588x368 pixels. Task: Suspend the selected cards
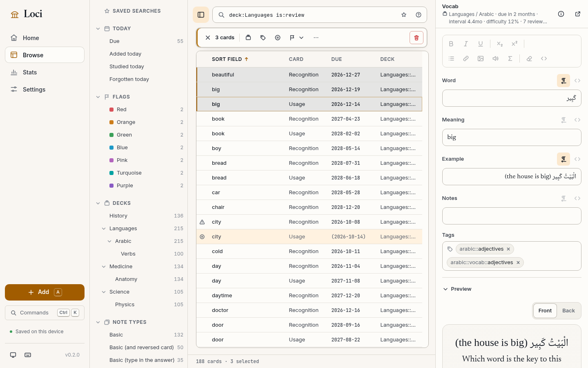(x=278, y=38)
